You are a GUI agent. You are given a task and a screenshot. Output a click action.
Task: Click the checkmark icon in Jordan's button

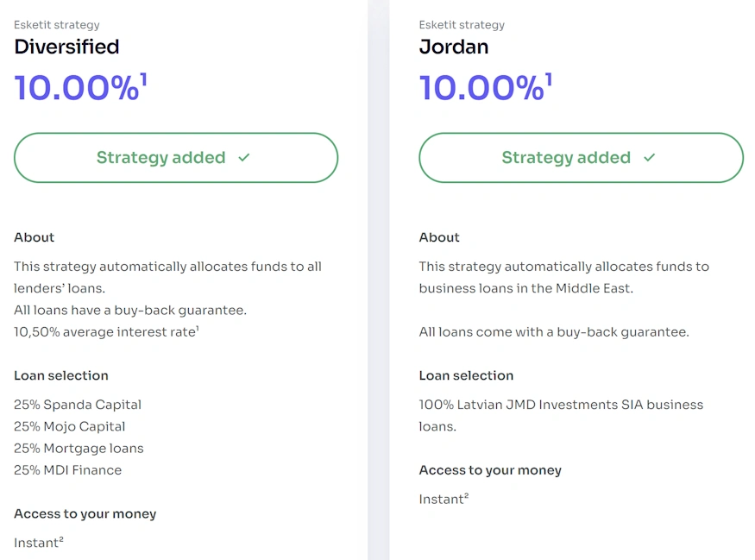click(x=650, y=158)
